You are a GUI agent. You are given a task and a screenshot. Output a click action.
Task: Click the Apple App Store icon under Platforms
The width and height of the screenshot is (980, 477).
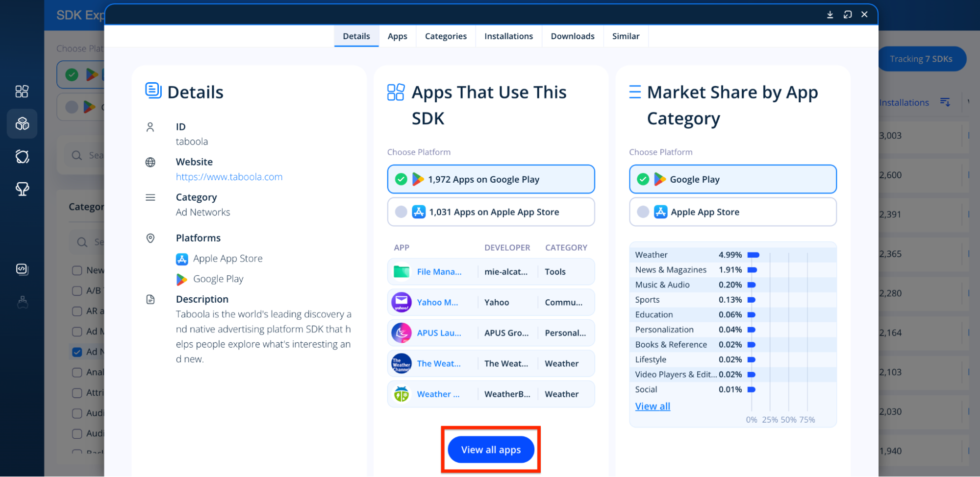pyautogui.click(x=182, y=259)
